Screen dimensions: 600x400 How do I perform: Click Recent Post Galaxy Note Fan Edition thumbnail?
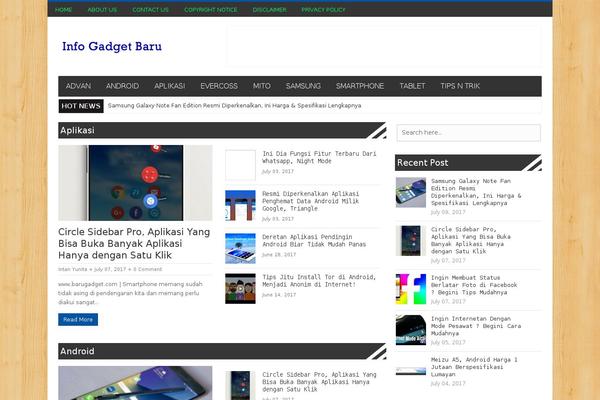coord(411,193)
